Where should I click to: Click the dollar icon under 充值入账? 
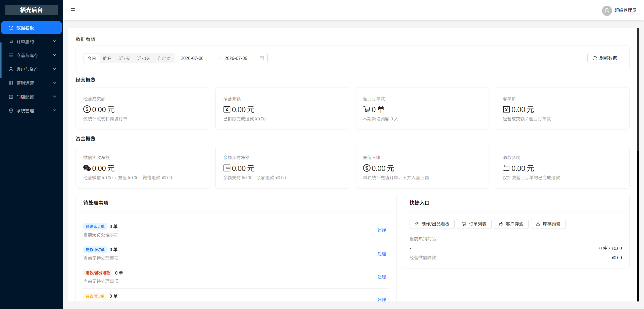pyautogui.click(x=367, y=168)
